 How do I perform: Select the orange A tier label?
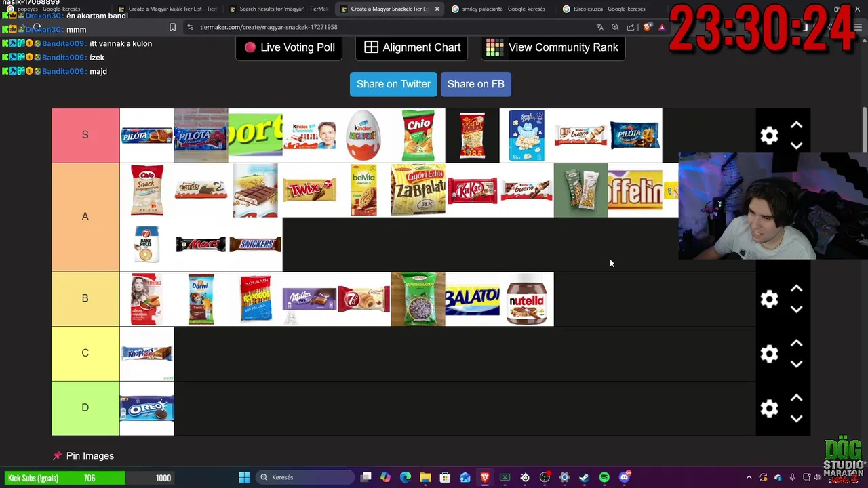[85, 217]
